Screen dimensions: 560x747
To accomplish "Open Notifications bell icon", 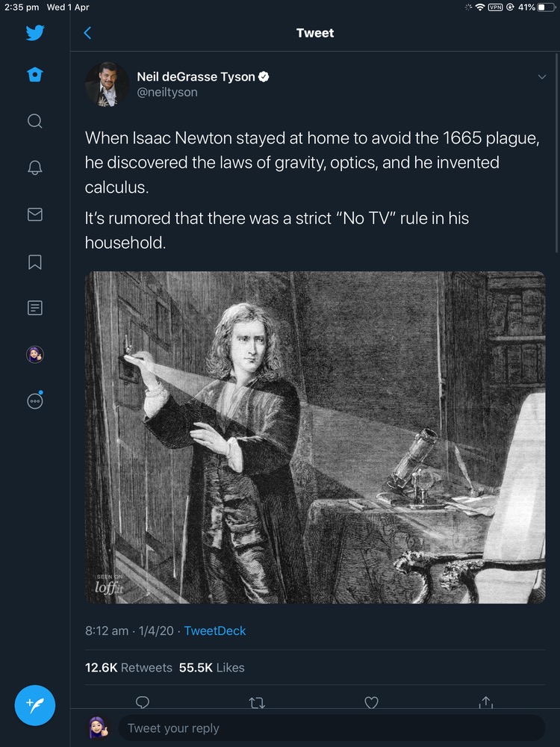I will click(x=34, y=168).
